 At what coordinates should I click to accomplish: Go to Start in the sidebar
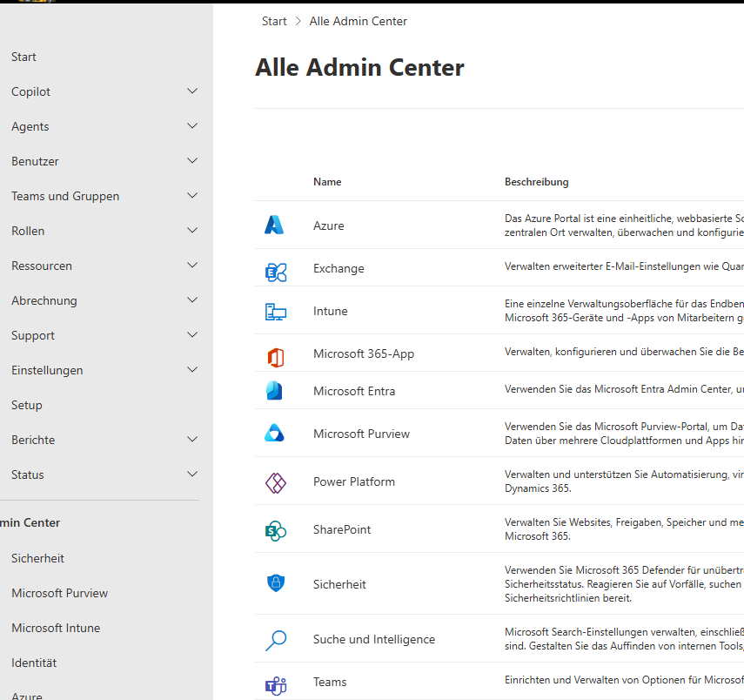click(24, 57)
